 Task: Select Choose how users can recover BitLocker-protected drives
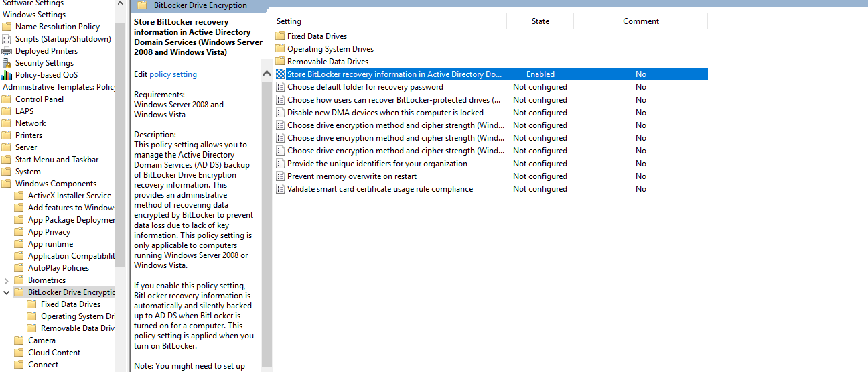394,100
